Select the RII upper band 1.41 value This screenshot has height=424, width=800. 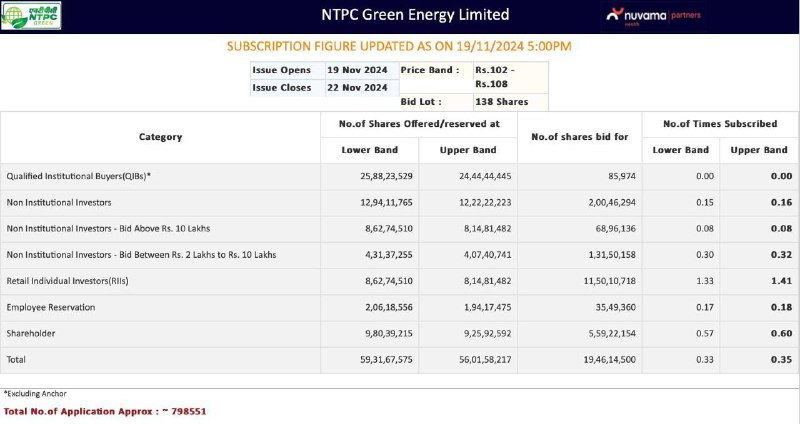[781, 281]
